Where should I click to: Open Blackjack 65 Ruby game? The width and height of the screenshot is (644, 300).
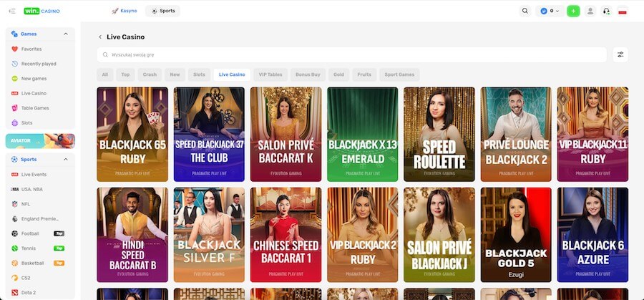coord(132,135)
